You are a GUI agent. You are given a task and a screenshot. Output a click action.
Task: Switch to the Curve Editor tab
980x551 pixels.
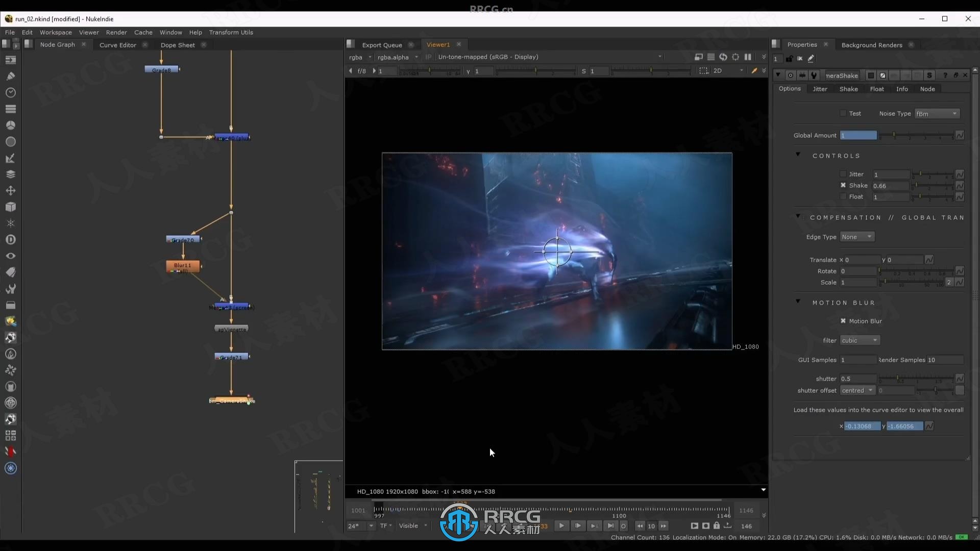tap(118, 45)
